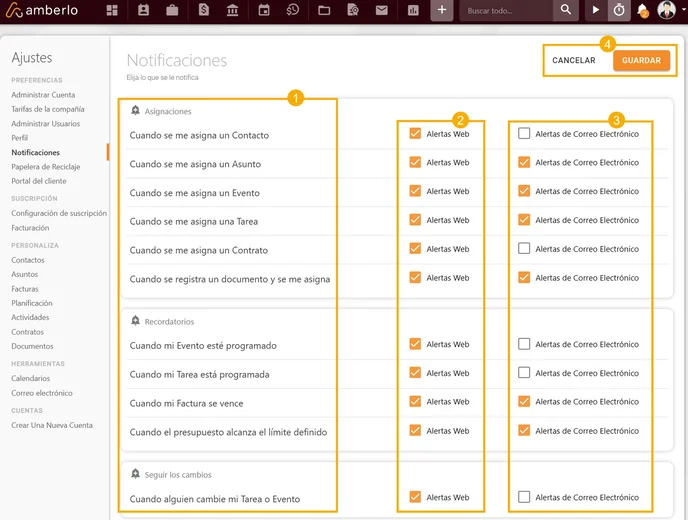The height and width of the screenshot is (520, 688).
Task: Open Calendarios under Herramientas
Action: 31,378
